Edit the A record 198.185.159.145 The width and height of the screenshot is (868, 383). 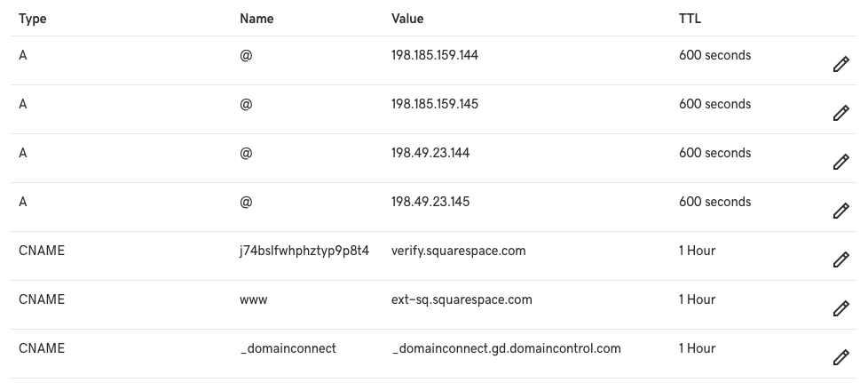click(x=840, y=114)
